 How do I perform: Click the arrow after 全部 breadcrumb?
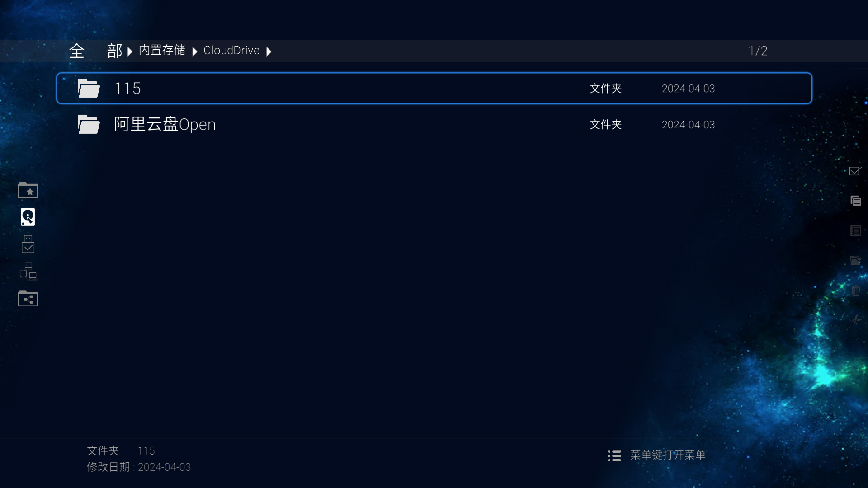[x=130, y=52]
